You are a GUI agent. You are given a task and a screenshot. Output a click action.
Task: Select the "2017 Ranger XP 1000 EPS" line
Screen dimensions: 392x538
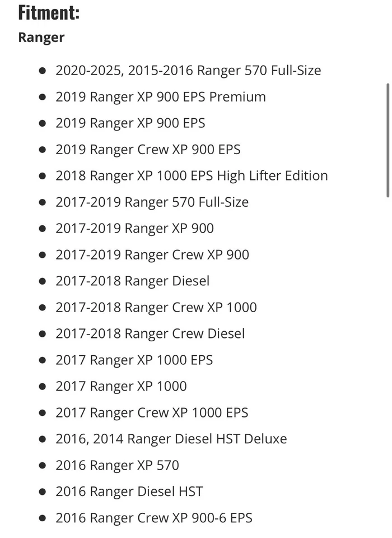click(134, 360)
